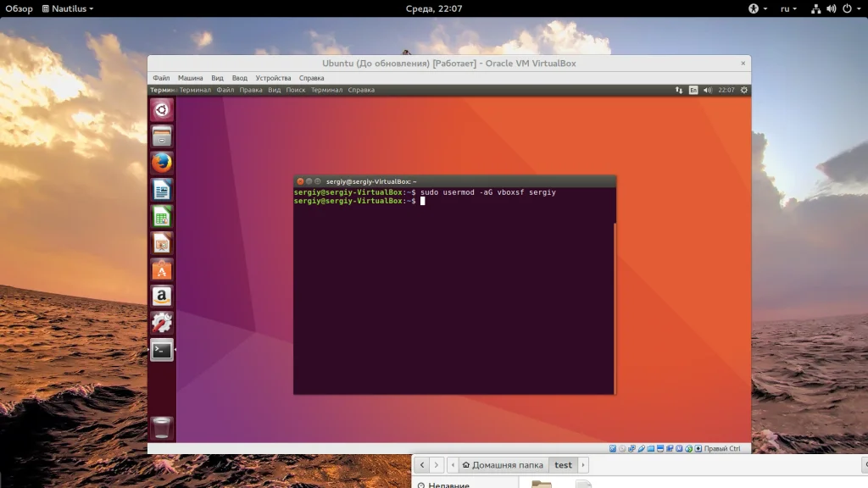Open the Trash icon in launcher
868x488 pixels.
[162, 428]
